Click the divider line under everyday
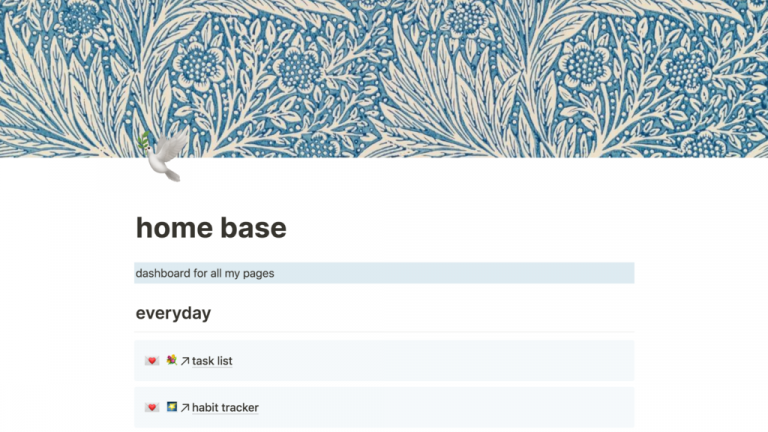 coord(384,332)
